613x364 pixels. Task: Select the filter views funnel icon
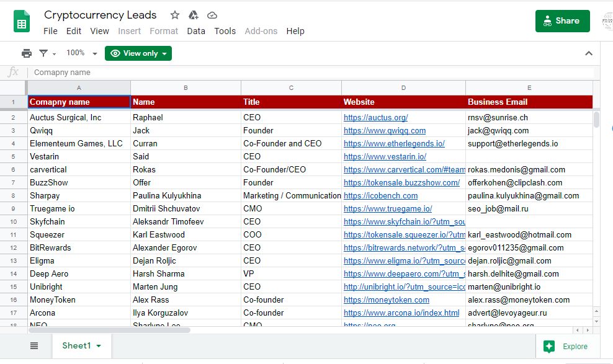click(44, 53)
